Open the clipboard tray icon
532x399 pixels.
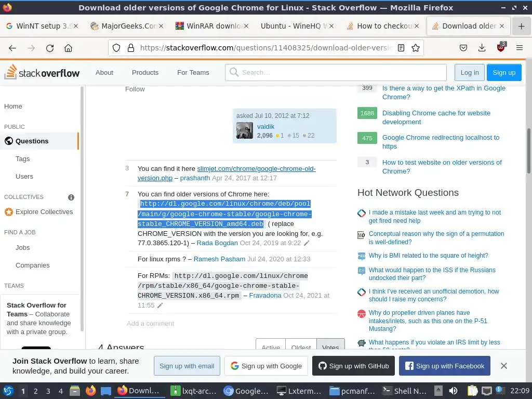(472, 391)
